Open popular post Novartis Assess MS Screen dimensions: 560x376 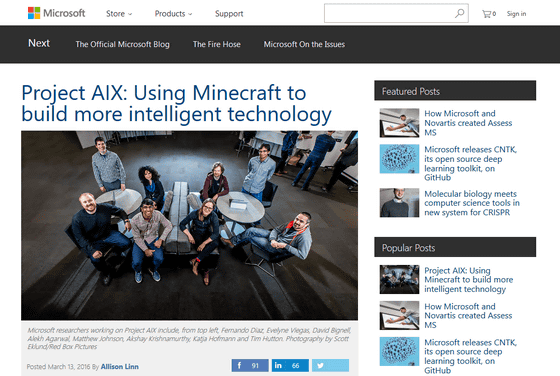[468, 316]
